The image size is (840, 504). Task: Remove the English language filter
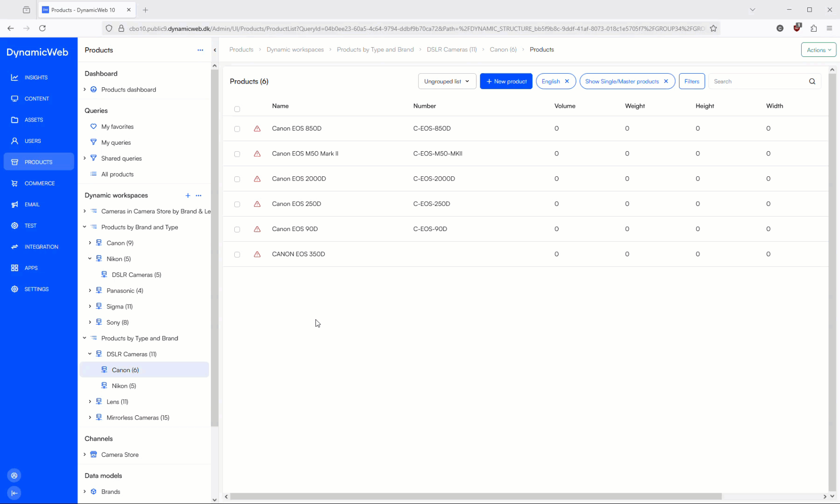[x=567, y=81]
